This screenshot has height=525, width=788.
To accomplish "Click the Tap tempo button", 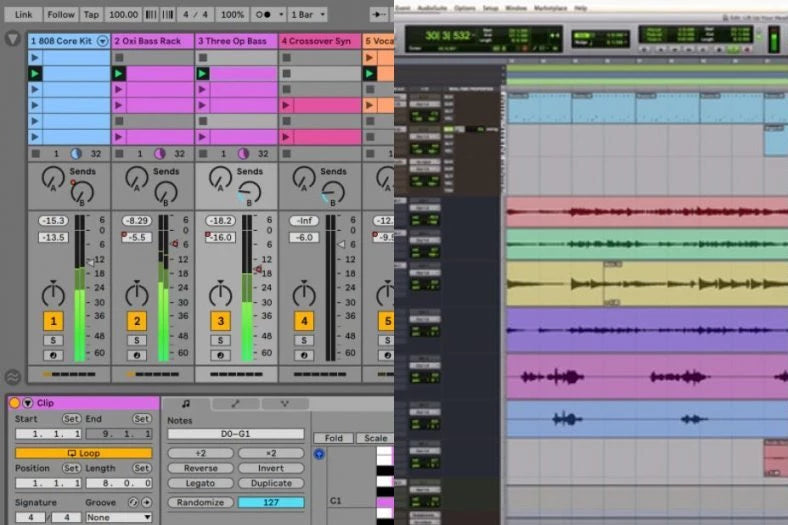I will (x=91, y=15).
